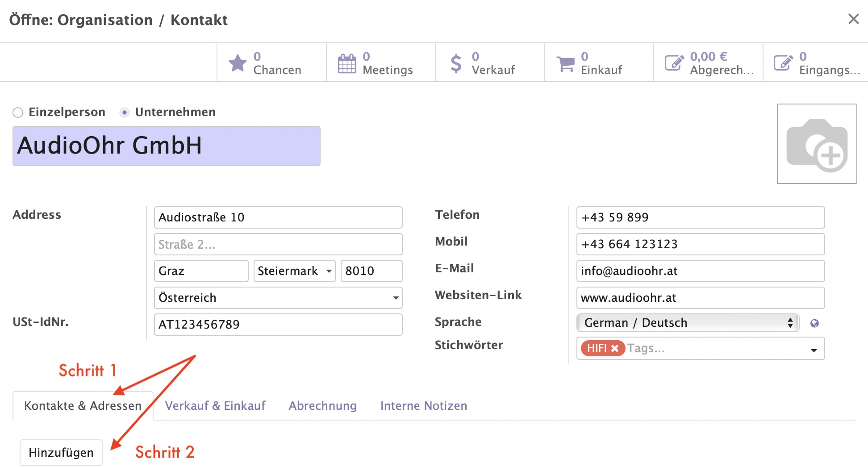Click the empty Straße 2 field
868x467 pixels.
(278, 244)
